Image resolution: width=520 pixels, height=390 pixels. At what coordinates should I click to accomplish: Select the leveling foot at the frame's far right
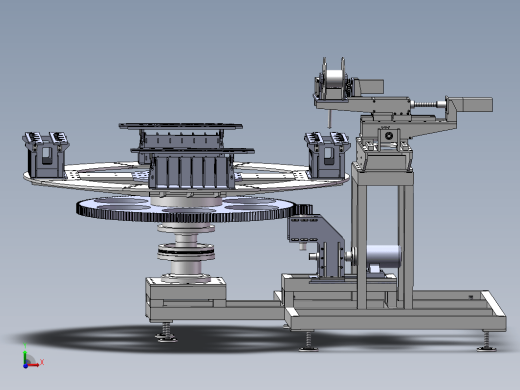pyautogui.click(x=487, y=341)
